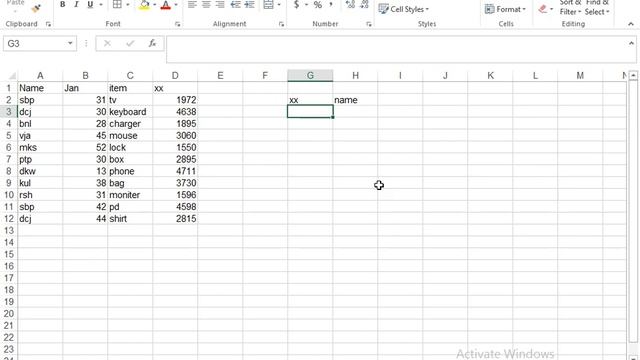This screenshot has height=360, width=640.
Task: Open the Borders dropdown arrow
Action: point(127,5)
